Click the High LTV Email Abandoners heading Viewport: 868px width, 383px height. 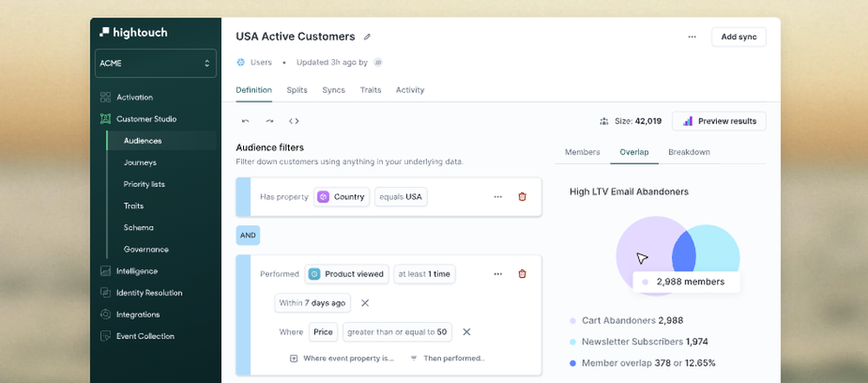628,192
